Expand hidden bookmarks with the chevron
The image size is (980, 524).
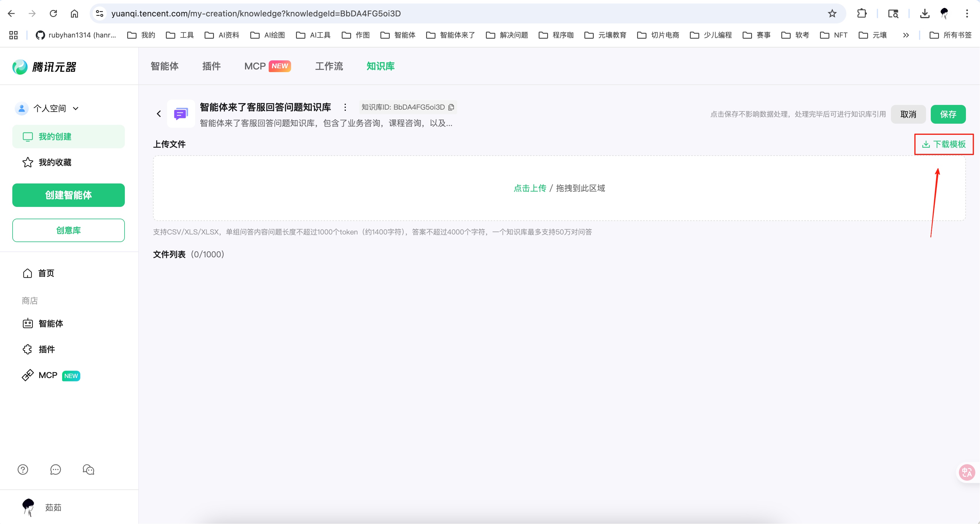[906, 35]
